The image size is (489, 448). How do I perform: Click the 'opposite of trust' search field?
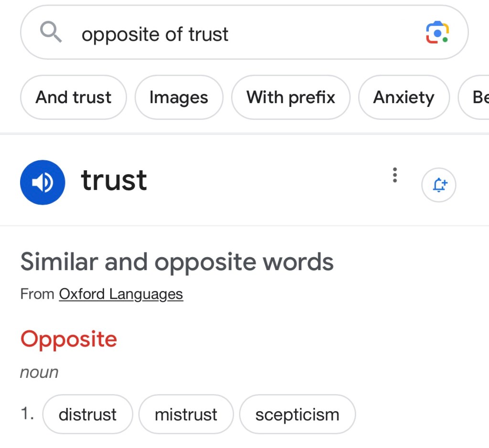click(239, 34)
